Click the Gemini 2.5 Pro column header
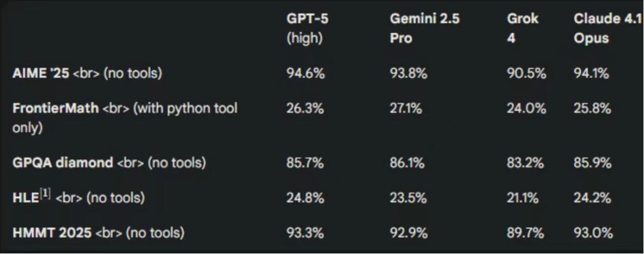 tap(418, 28)
